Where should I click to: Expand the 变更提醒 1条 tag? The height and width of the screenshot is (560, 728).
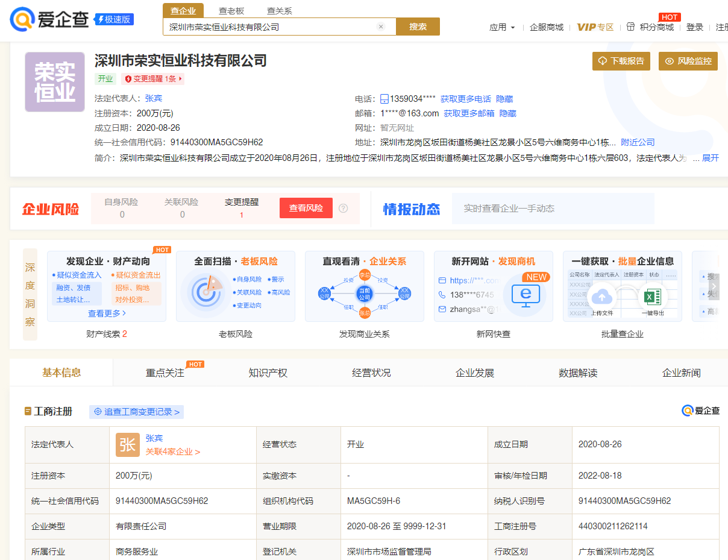click(x=153, y=79)
